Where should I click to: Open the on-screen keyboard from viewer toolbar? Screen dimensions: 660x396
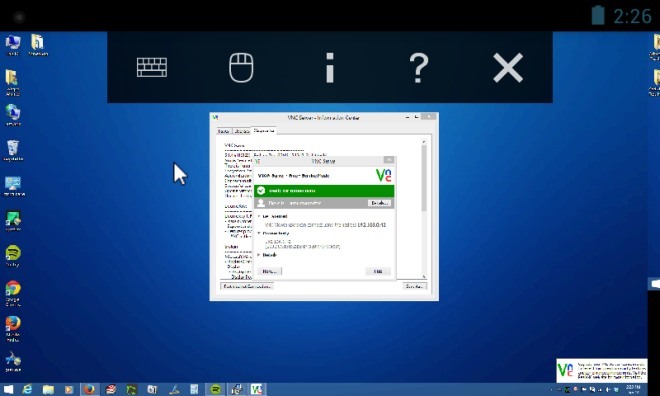(x=152, y=67)
